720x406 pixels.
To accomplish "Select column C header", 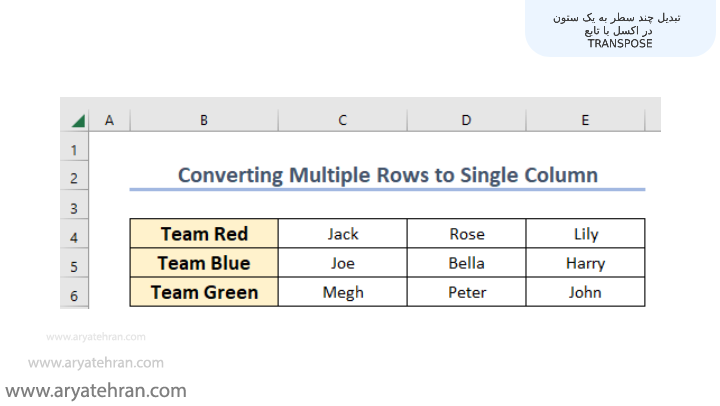I will pyautogui.click(x=342, y=120).
